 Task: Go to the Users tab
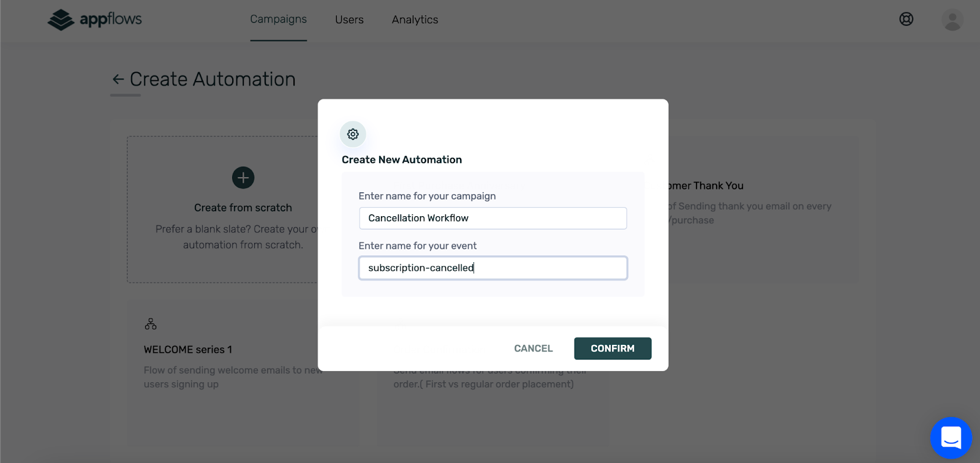pos(349,20)
